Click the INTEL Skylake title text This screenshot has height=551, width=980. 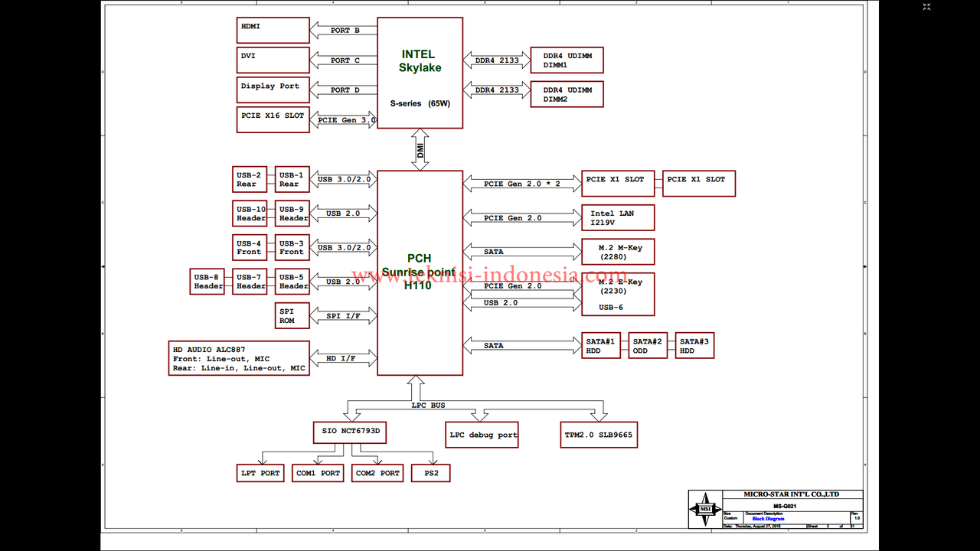[419, 60]
